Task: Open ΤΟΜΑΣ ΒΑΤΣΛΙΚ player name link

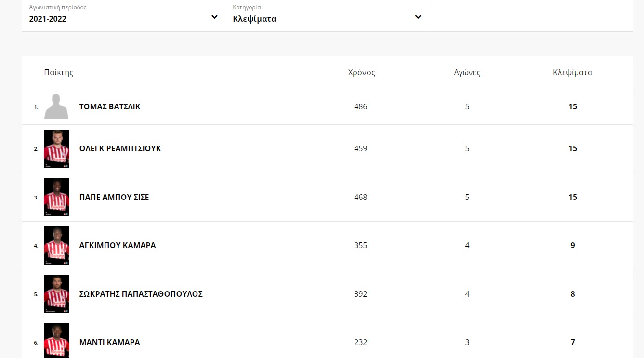Action: (110, 106)
